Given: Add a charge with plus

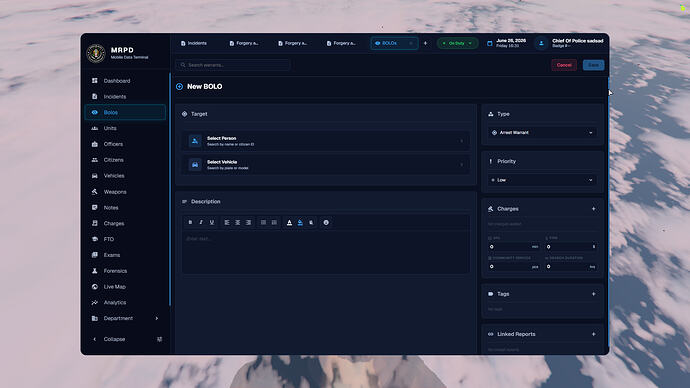Looking at the screenshot, I should 594,209.
